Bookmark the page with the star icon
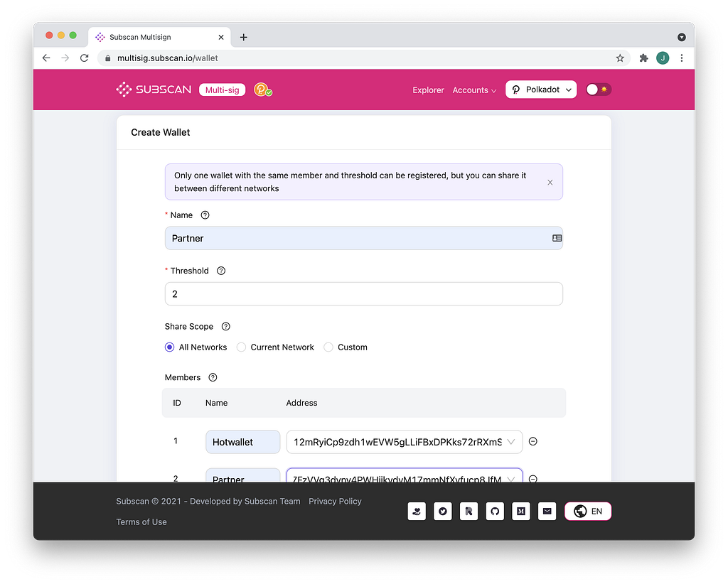The height and width of the screenshot is (584, 728). 620,58
